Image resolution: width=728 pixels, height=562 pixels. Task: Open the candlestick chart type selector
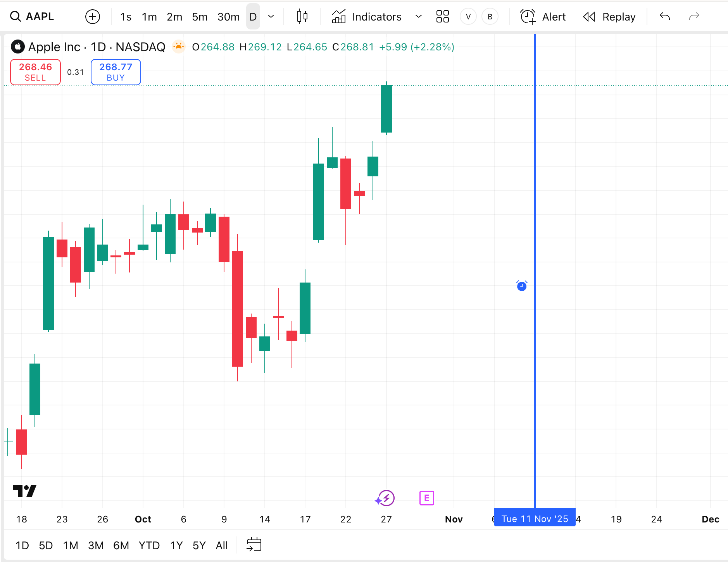302,17
